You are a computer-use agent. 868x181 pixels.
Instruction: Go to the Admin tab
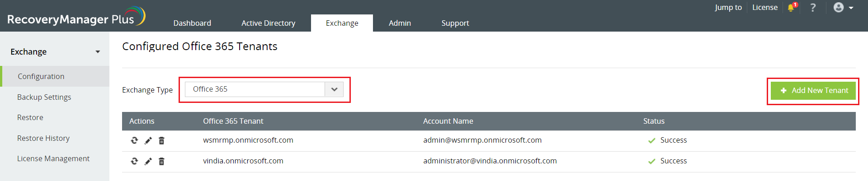point(400,23)
